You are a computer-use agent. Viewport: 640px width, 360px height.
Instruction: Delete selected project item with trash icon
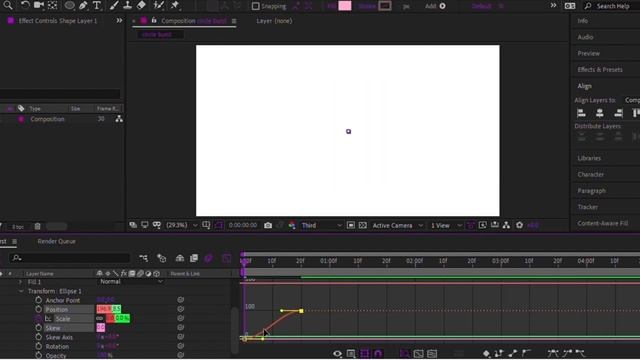click(37, 226)
